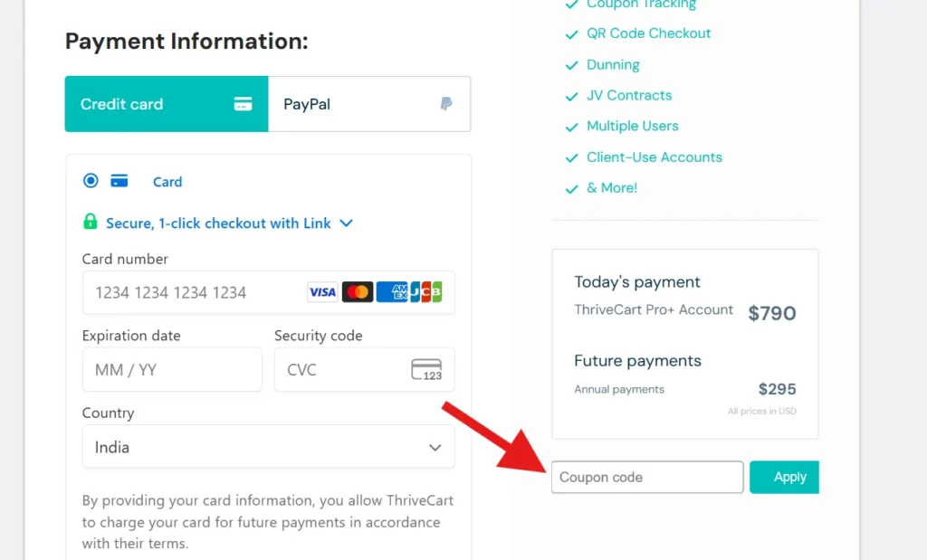The width and height of the screenshot is (927, 560).
Task: Click the Apply coupon button
Action: pos(784,477)
